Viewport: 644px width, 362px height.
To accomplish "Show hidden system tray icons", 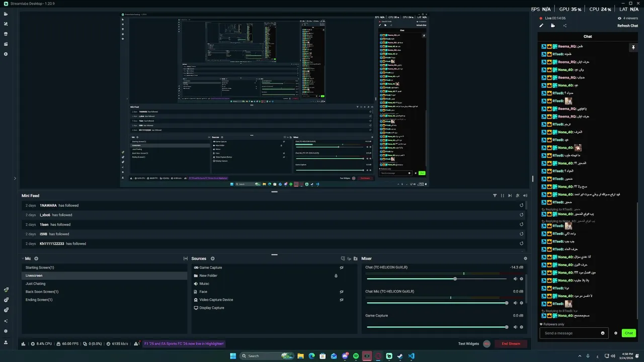I will point(579,356).
